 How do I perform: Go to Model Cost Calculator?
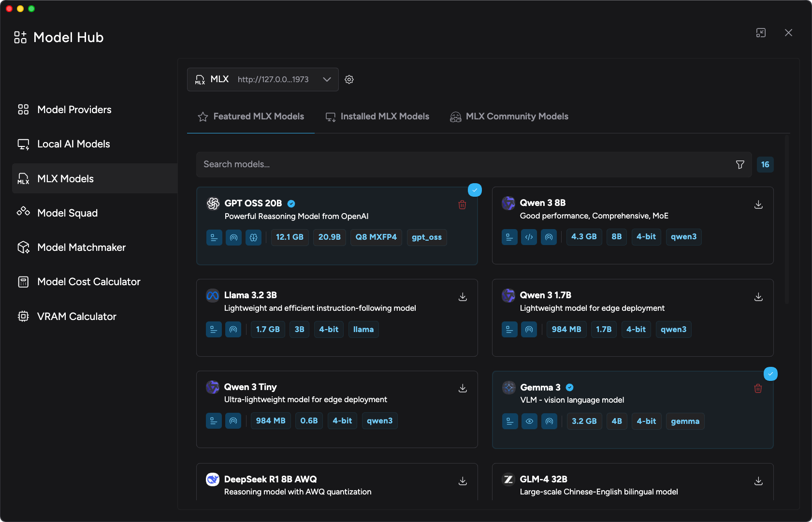pyautogui.click(x=88, y=282)
